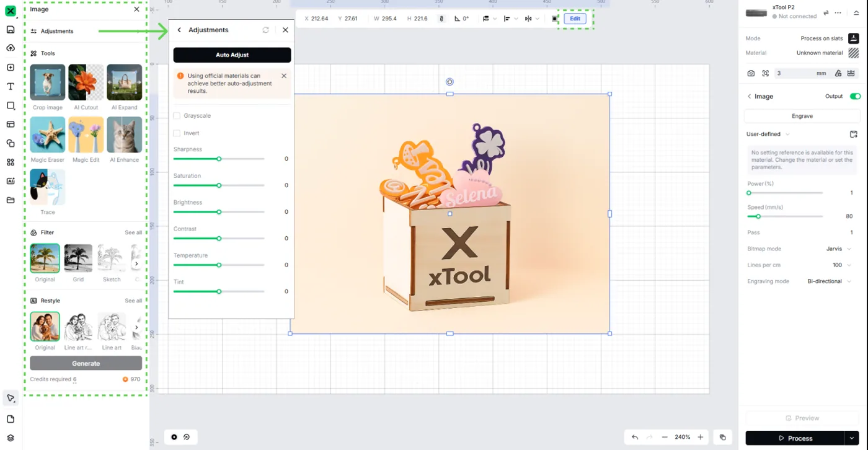The height and width of the screenshot is (450, 868).
Task: Select the Trace tool thumbnail
Action: [x=48, y=187]
